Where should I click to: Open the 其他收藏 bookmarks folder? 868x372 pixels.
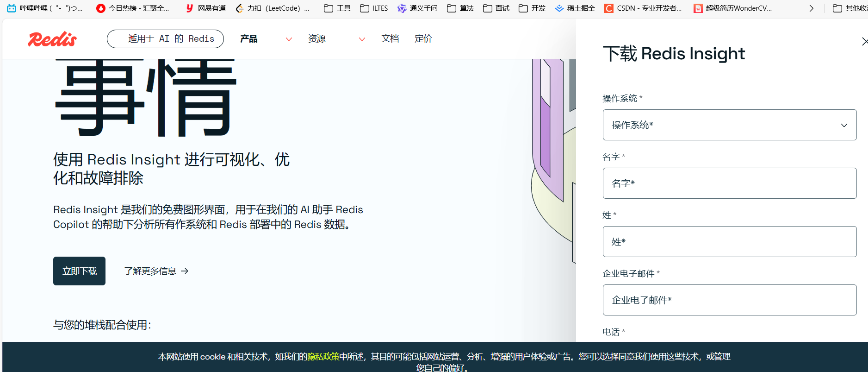[850, 8]
